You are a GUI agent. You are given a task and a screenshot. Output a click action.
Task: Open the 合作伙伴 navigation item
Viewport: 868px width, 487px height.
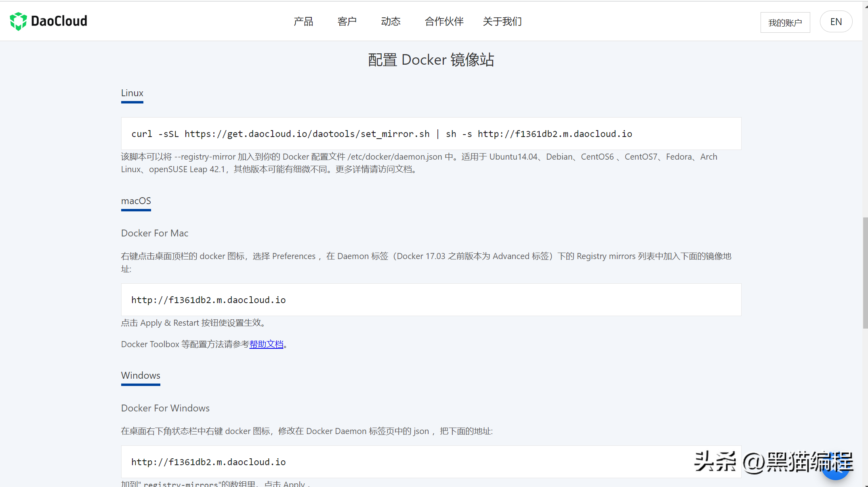444,21
